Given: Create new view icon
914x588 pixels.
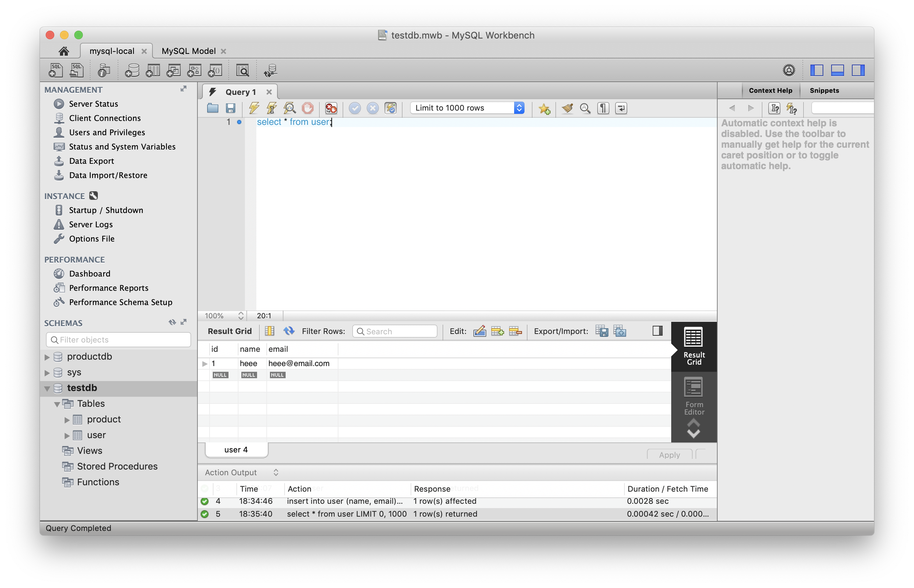Looking at the screenshot, I should pos(174,71).
